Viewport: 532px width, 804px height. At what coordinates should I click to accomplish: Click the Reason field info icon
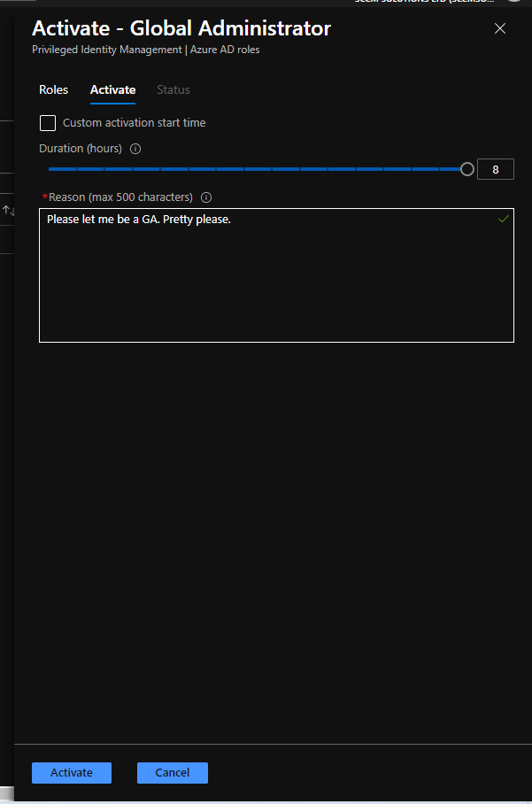coord(206,197)
